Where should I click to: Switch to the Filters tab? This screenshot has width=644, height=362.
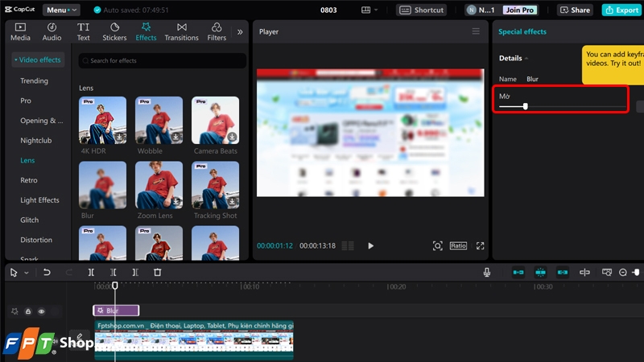(217, 32)
